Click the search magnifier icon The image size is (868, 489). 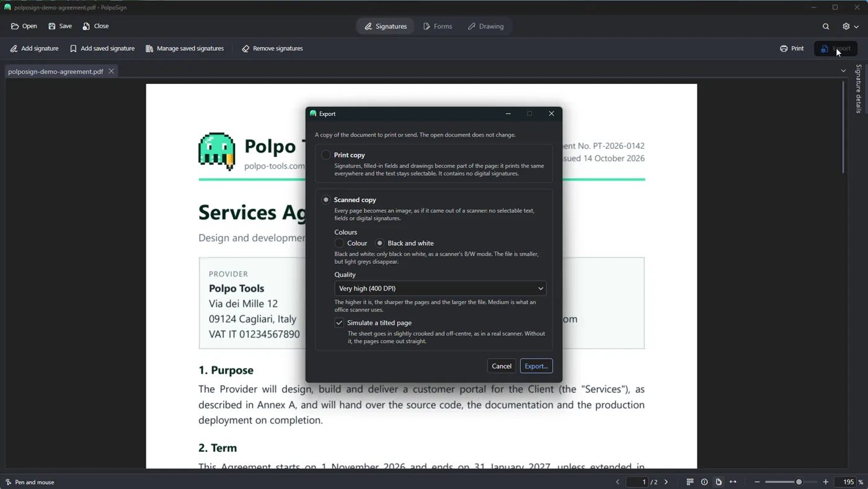(x=826, y=27)
